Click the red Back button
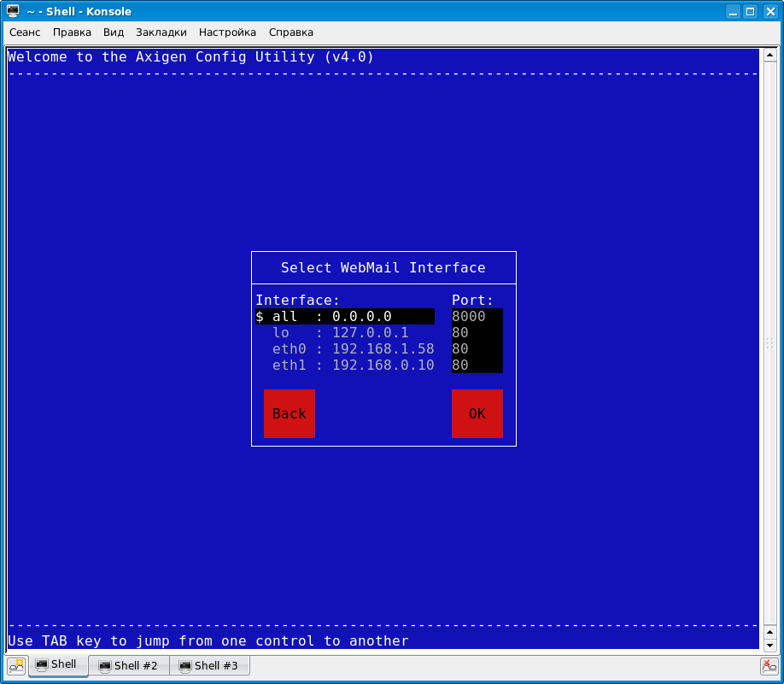Viewport: 784px width, 684px height. tap(290, 413)
